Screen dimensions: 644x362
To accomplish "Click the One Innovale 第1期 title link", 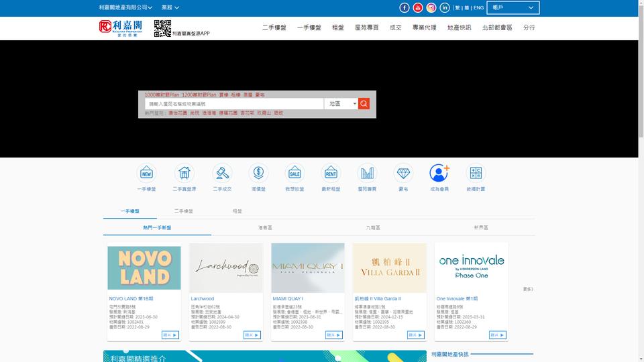I will click(457, 299).
